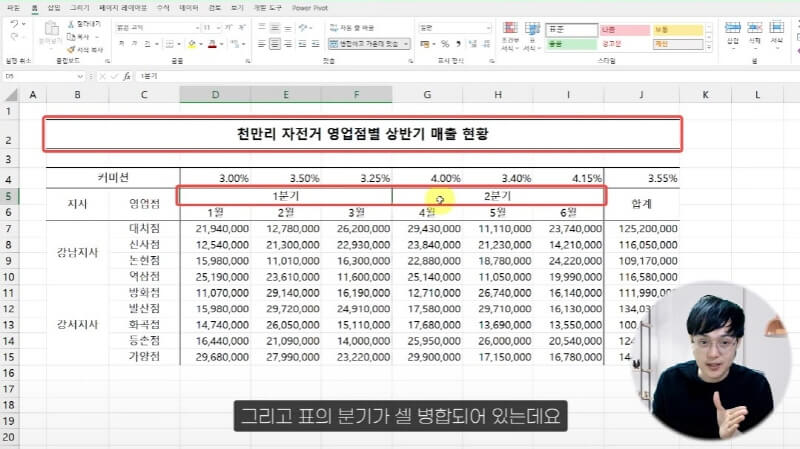Apply the yellow fill color bucket
This screenshot has width=800, height=449.
(192, 44)
